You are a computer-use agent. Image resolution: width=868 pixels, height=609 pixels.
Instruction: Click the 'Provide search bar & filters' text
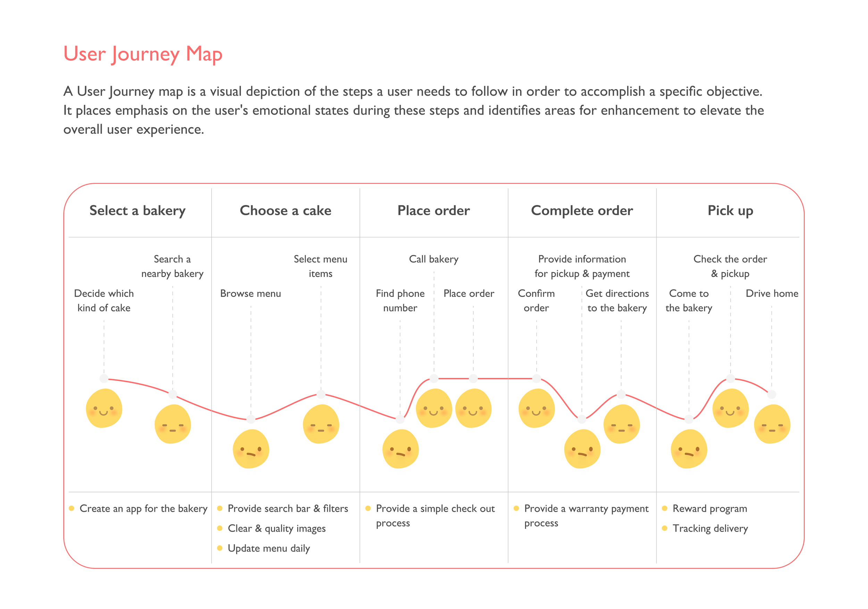click(x=288, y=508)
